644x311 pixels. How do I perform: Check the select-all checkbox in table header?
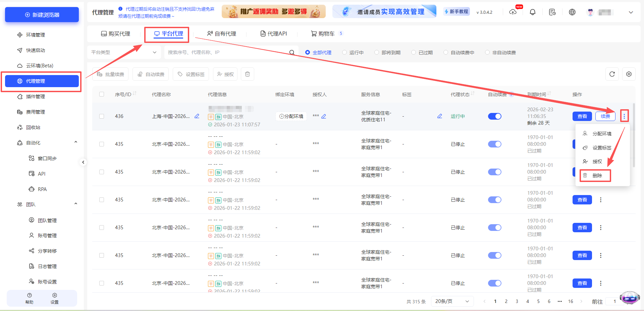tap(102, 95)
